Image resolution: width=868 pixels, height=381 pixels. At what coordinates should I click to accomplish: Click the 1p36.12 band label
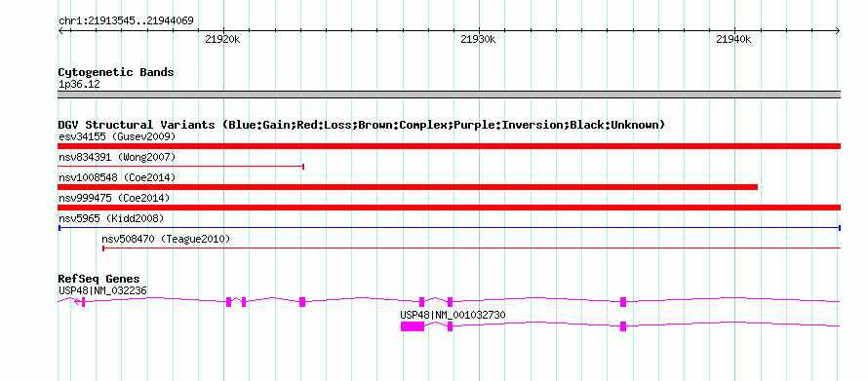pos(79,85)
